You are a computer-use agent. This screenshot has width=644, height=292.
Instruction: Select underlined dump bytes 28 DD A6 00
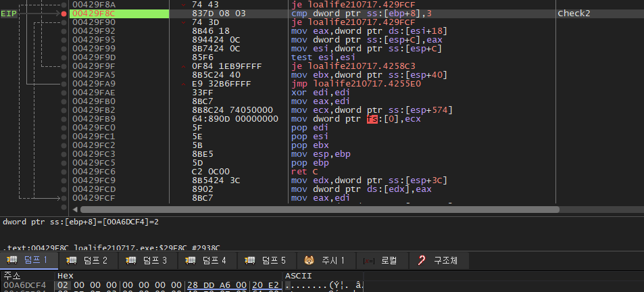coord(217,285)
